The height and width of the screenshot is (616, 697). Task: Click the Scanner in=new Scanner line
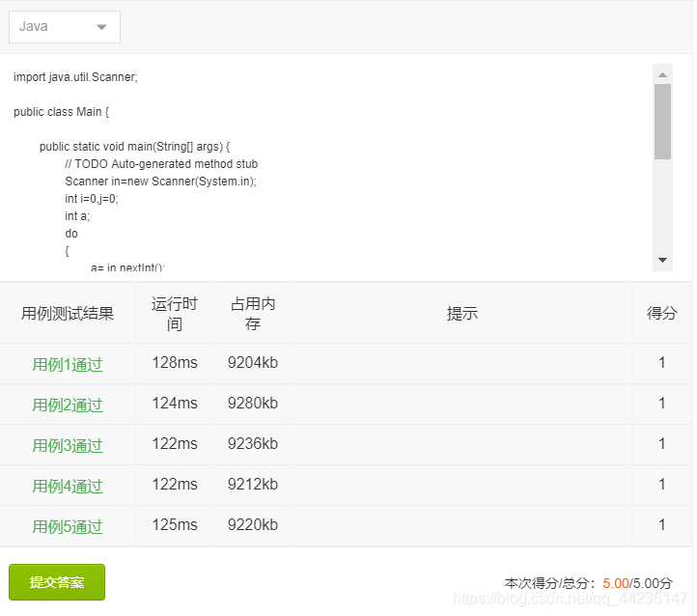click(x=161, y=182)
